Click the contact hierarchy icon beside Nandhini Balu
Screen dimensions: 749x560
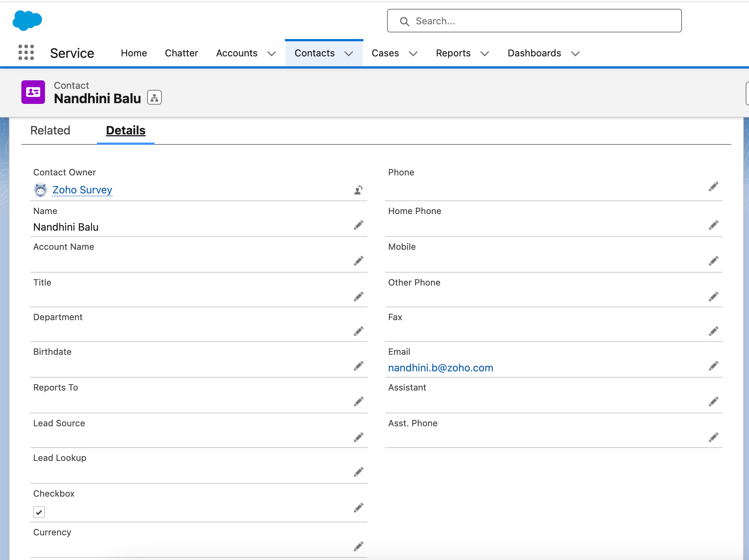[154, 98]
